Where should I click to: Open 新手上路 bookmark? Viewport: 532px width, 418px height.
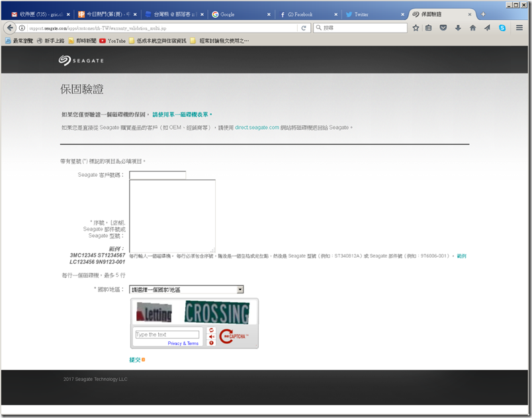click(50, 41)
